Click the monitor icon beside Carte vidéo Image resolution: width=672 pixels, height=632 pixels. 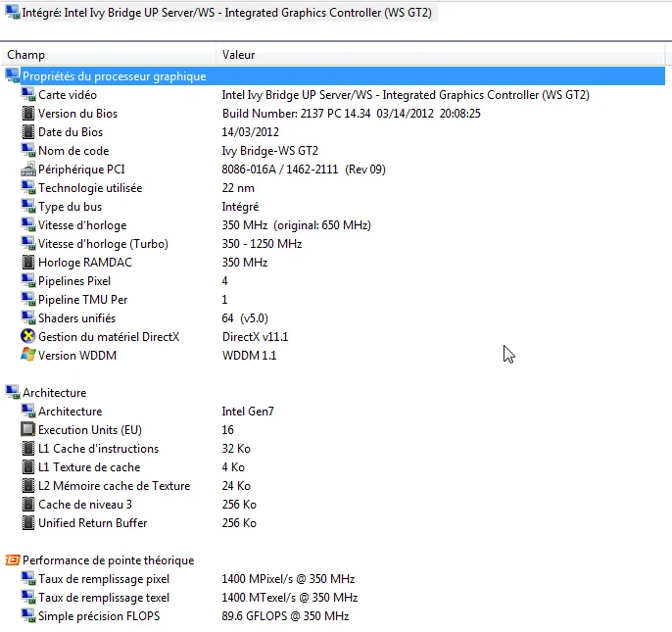point(28,94)
